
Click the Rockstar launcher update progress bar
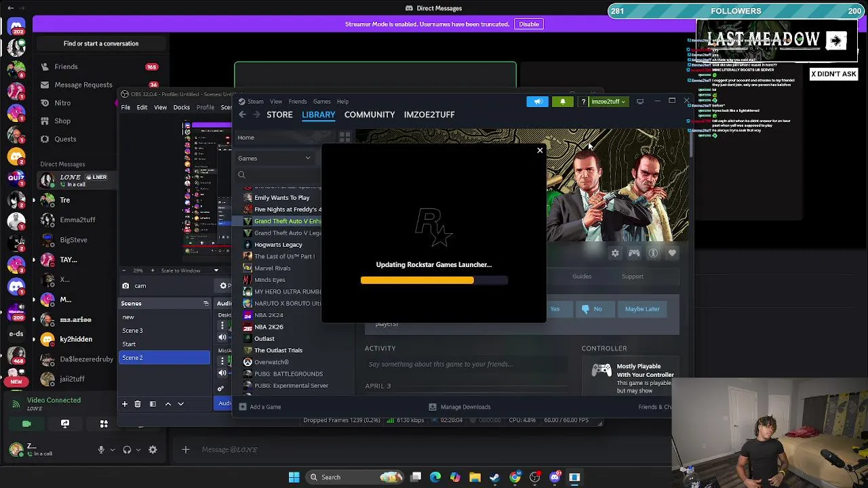pyautogui.click(x=434, y=280)
